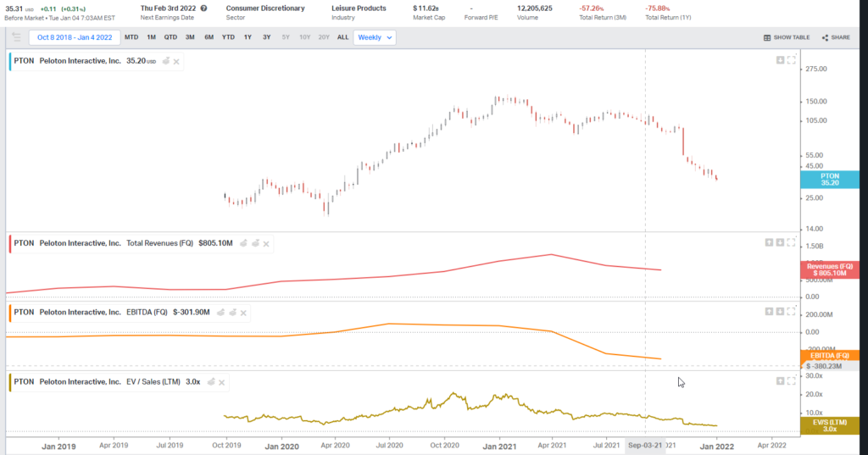Click second style icon beside EBITDA $-301.90M
Image resolution: width=868 pixels, height=455 pixels.
coord(232,312)
